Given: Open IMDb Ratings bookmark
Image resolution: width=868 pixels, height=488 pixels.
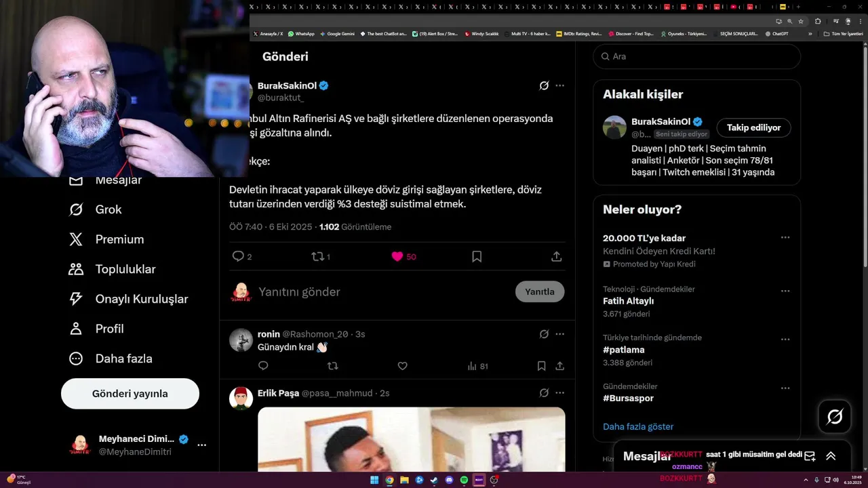Looking at the screenshot, I should 578,33.
